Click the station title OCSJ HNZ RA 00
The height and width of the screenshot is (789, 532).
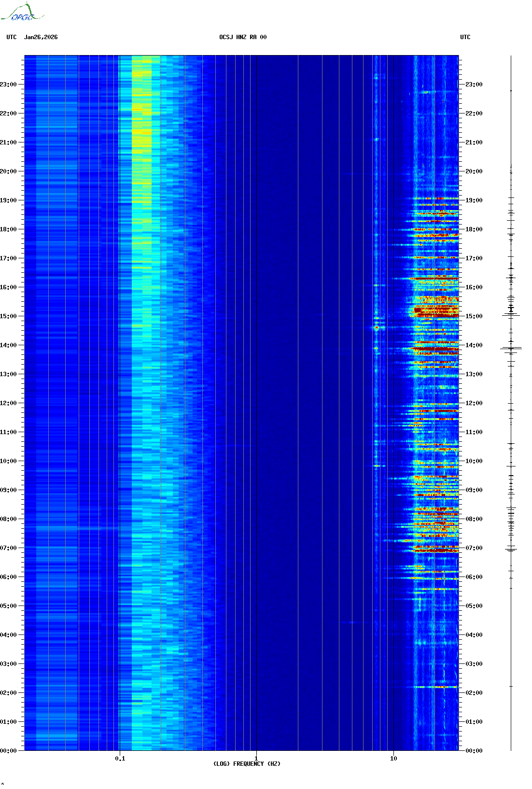[243, 37]
